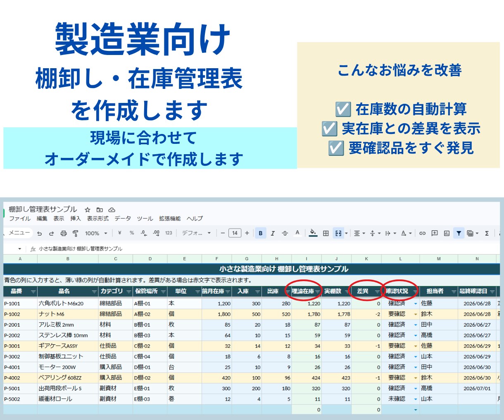504x420 pixels.
Task: Open the text color picker
Action: (x=297, y=233)
